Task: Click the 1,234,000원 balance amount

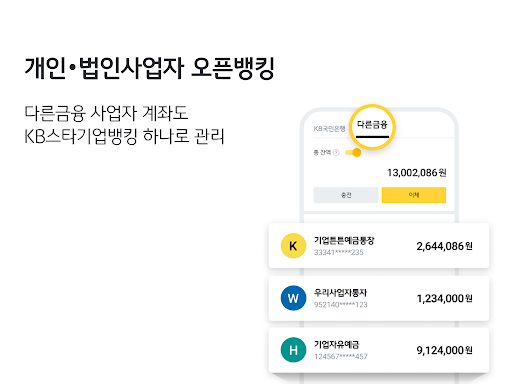Action: coord(444,298)
